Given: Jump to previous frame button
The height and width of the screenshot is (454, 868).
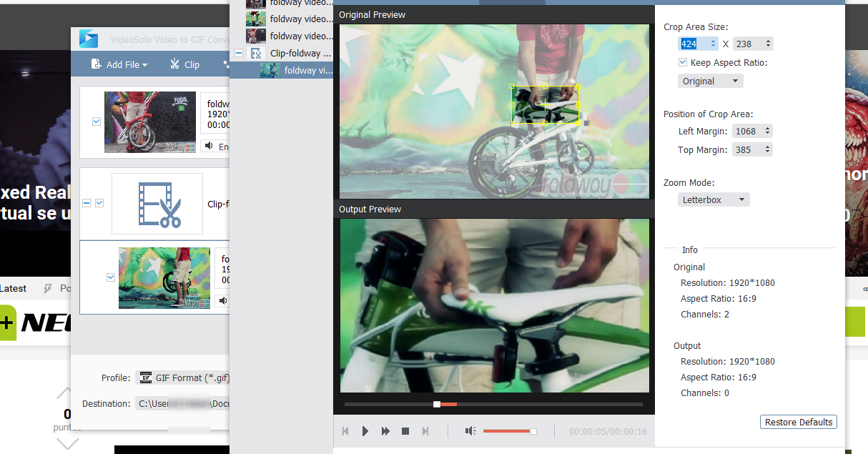Looking at the screenshot, I should [x=346, y=431].
